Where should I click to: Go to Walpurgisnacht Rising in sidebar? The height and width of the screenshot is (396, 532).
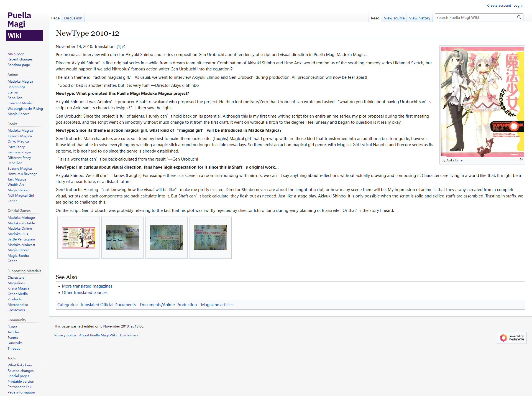(25, 109)
